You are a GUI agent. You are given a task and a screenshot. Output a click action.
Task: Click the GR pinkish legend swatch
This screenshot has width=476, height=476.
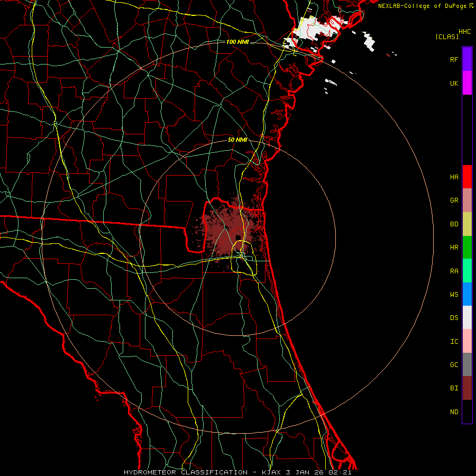click(x=467, y=200)
